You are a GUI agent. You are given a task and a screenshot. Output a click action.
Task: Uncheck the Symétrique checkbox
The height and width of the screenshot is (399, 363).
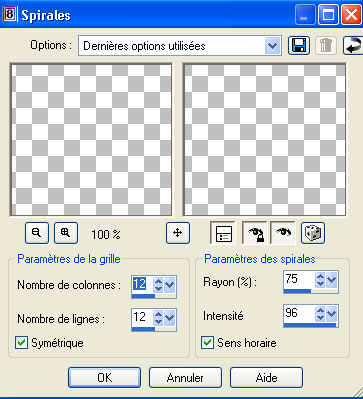click(x=22, y=343)
